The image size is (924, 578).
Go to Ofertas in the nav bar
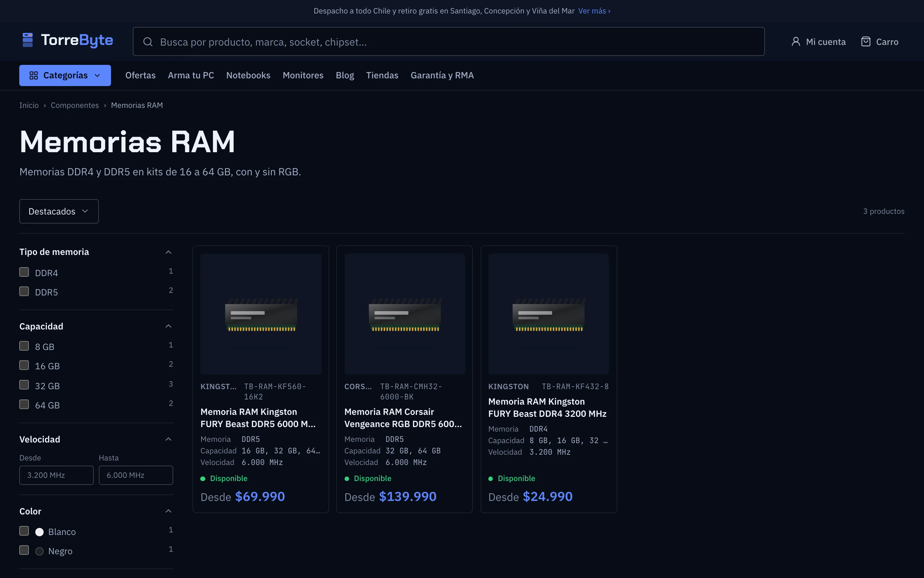141,75
